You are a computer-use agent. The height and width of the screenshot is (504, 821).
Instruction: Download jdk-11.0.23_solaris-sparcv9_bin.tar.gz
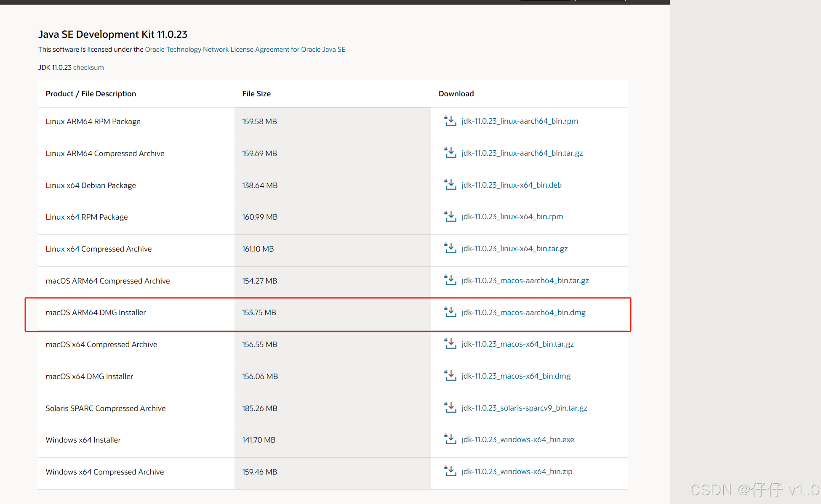click(x=524, y=408)
